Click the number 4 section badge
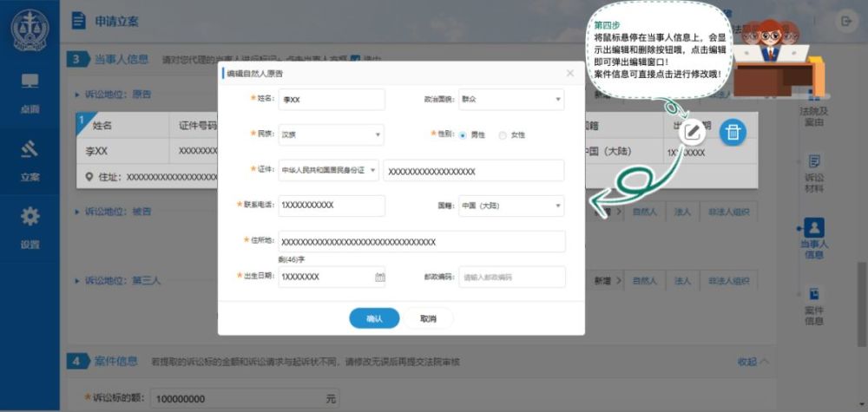868x412 pixels. (77, 362)
